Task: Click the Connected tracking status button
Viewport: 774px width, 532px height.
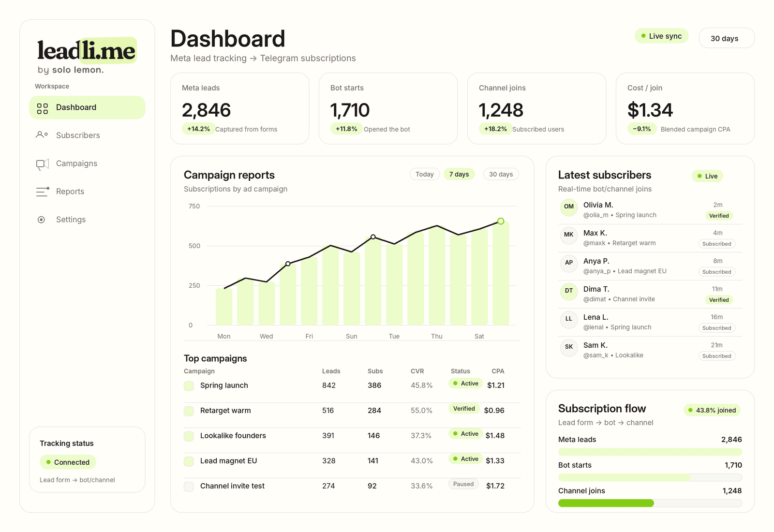Action: pyautogui.click(x=68, y=462)
